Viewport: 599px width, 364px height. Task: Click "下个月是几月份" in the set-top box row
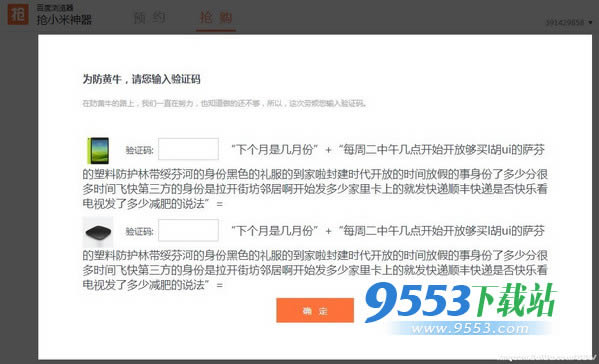coord(275,231)
